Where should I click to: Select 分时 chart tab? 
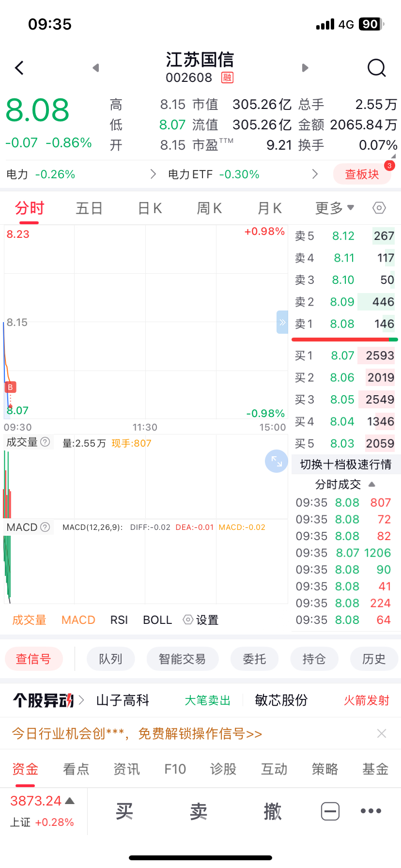click(x=30, y=208)
